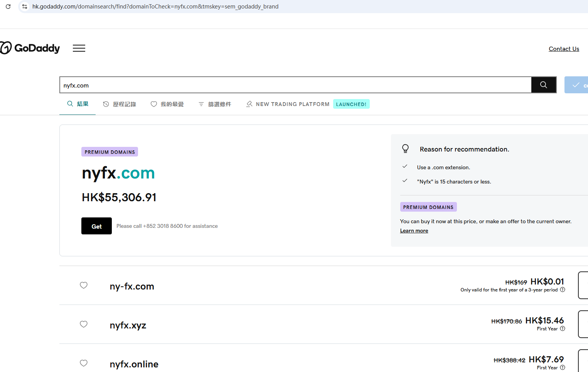This screenshot has width=588, height=372.
Task: Click the gavel icon beside New Trading Platform
Action: 249,104
